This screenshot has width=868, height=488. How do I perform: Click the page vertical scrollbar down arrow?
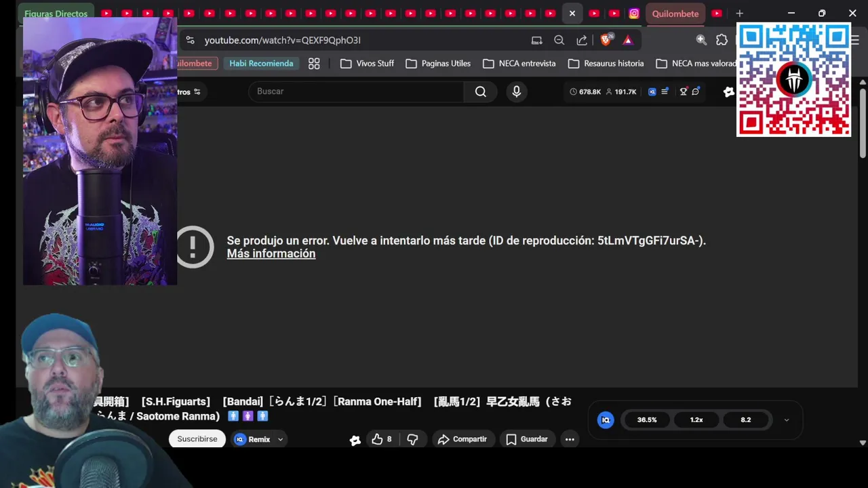coord(863,443)
